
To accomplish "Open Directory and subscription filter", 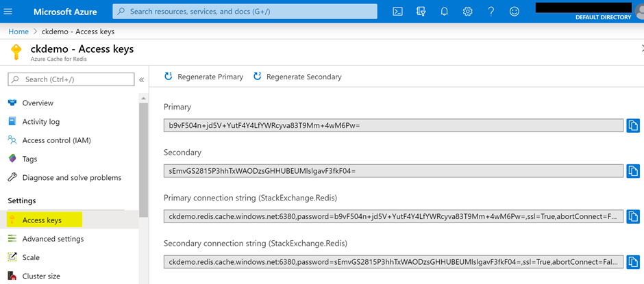I will (x=421, y=12).
